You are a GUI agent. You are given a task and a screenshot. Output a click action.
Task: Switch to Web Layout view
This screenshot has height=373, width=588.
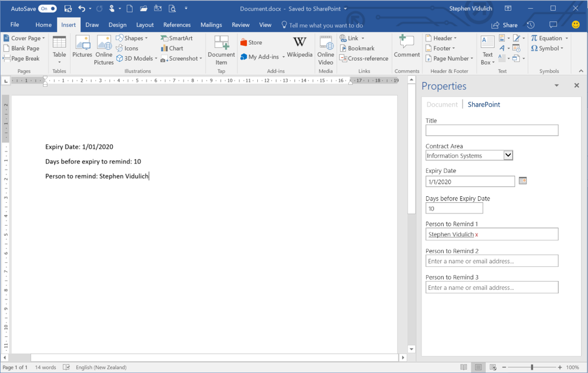point(493,367)
